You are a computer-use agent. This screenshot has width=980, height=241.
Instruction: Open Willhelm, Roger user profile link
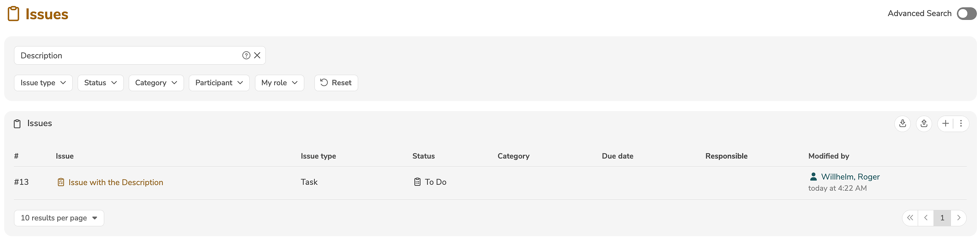850,177
